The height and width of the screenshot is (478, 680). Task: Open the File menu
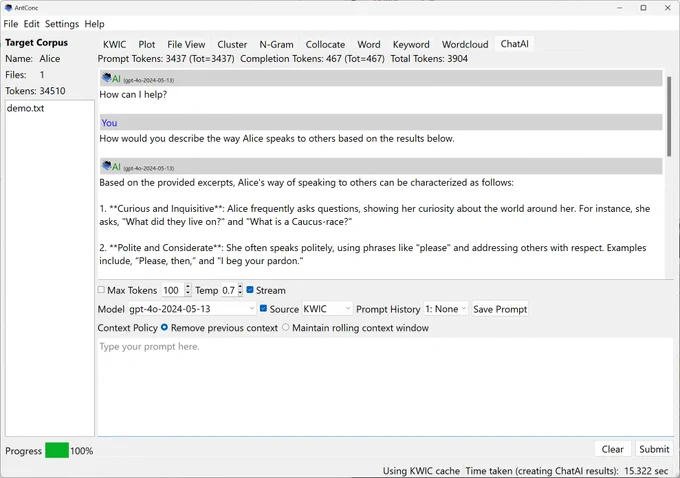coord(11,24)
